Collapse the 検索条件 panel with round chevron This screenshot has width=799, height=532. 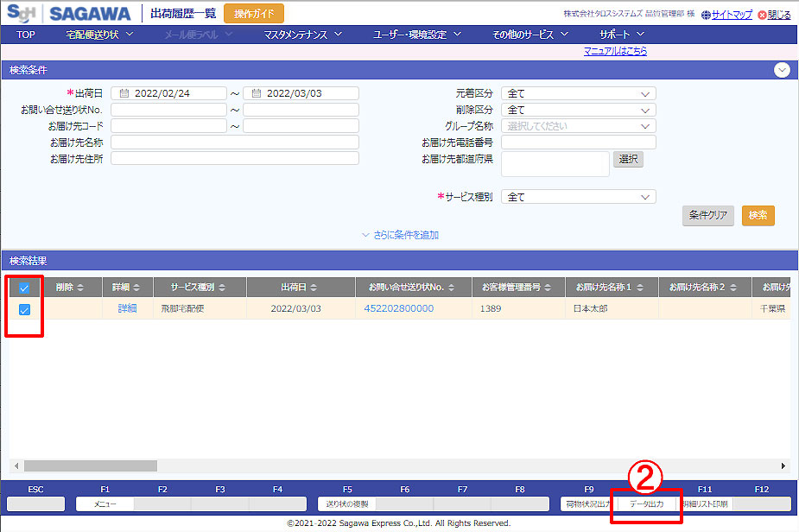coord(782,71)
